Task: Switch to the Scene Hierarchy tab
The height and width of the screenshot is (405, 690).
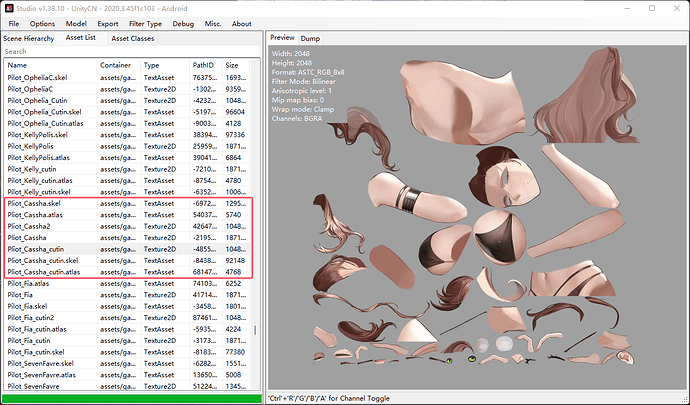Action: pyautogui.click(x=30, y=38)
